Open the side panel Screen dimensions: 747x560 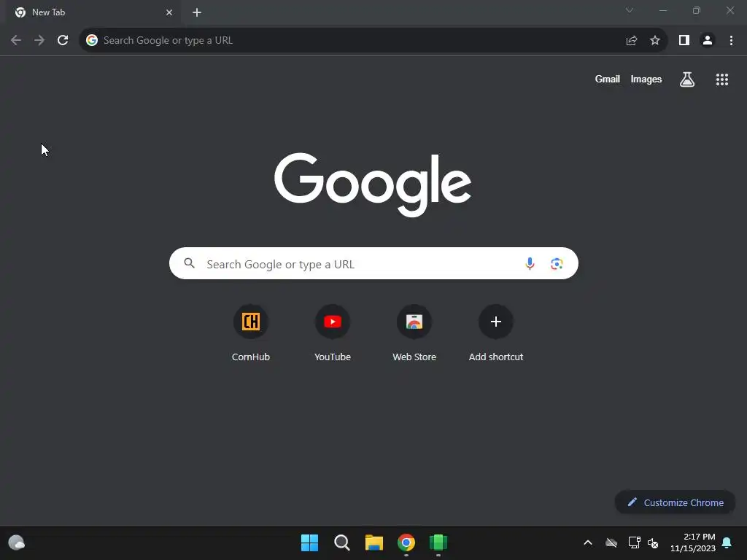point(684,41)
